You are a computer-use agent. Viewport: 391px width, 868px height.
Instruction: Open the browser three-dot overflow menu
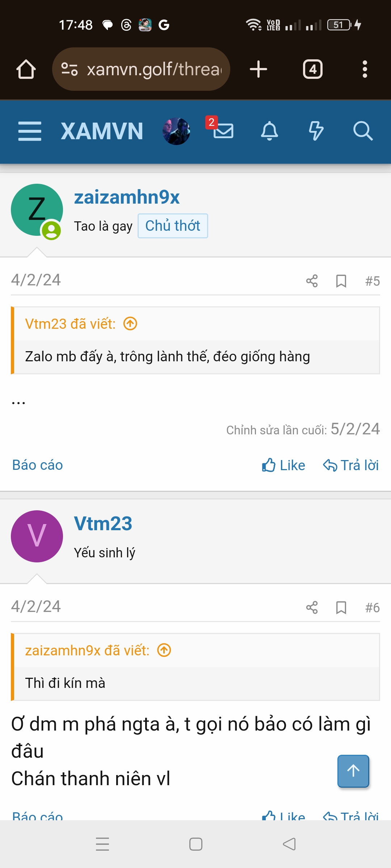365,69
